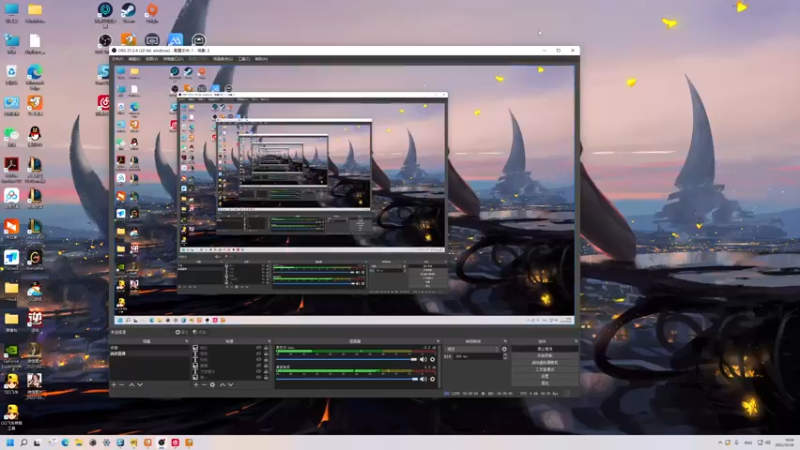The width and height of the screenshot is (800, 450).
Task: Set first mixer channel volume slider
Action: [x=347, y=359]
